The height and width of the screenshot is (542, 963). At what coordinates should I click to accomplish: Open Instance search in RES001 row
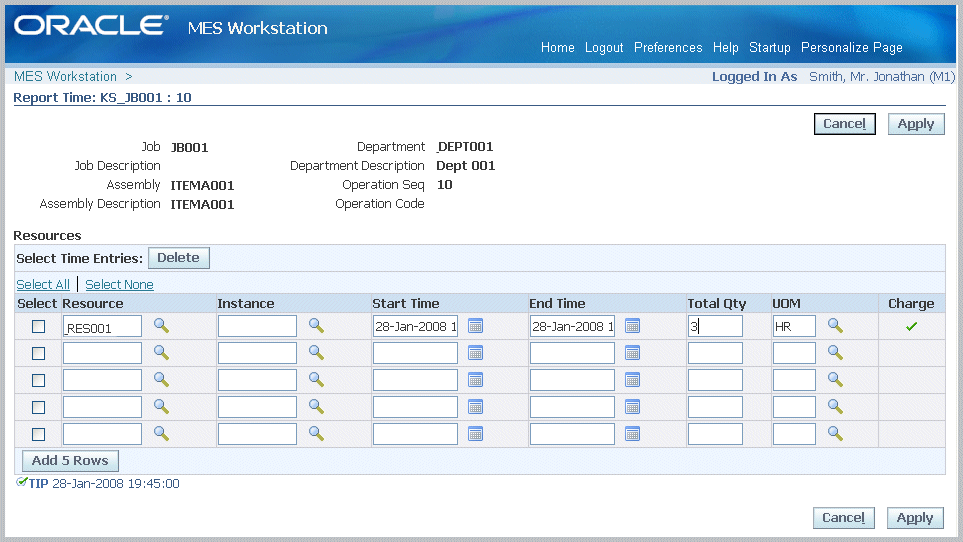(x=316, y=325)
